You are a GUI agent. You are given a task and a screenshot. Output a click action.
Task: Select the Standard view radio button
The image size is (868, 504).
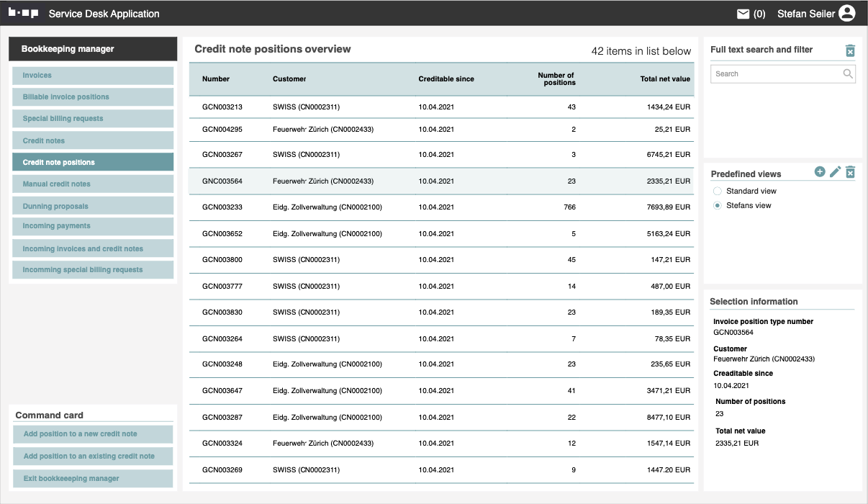(717, 192)
